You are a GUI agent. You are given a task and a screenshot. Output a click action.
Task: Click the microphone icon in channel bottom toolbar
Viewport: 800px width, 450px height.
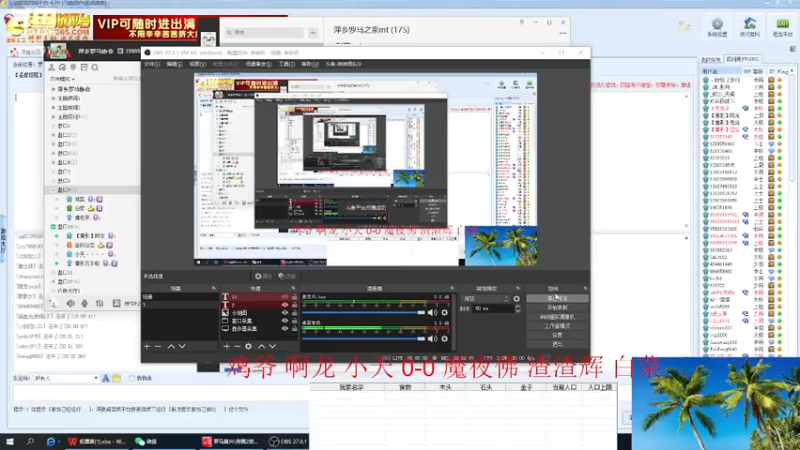(84, 304)
